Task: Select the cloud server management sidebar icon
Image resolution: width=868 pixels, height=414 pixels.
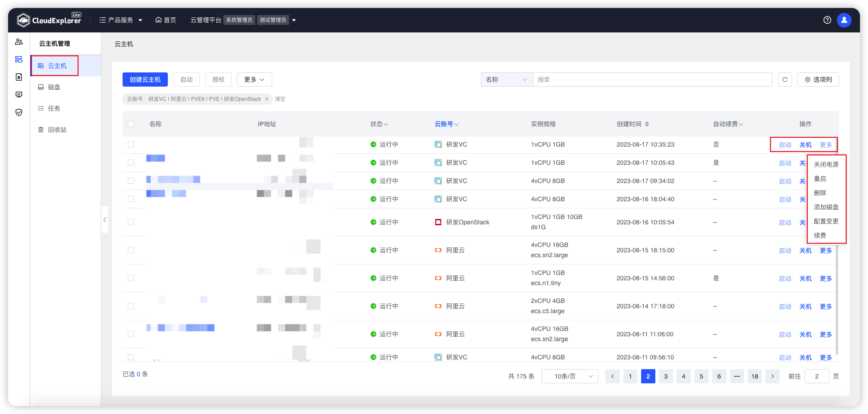Action: click(19, 60)
